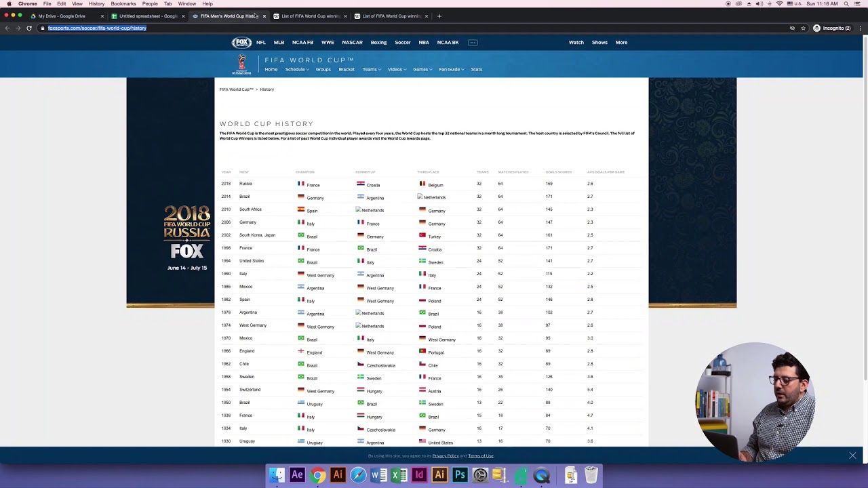
Task: Open the Terms of Use link
Action: coord(481,456)
